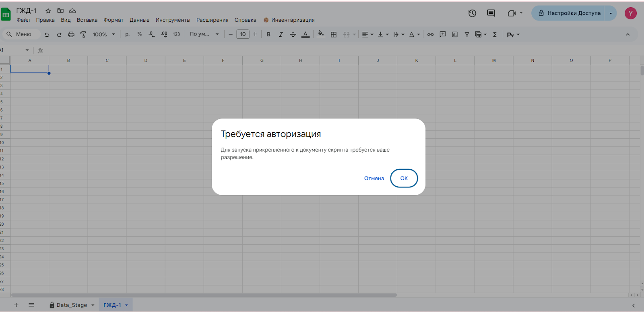The image size is (644, 312).
Task: Click the paint format roller icon
Action: (x=83, y=35)
